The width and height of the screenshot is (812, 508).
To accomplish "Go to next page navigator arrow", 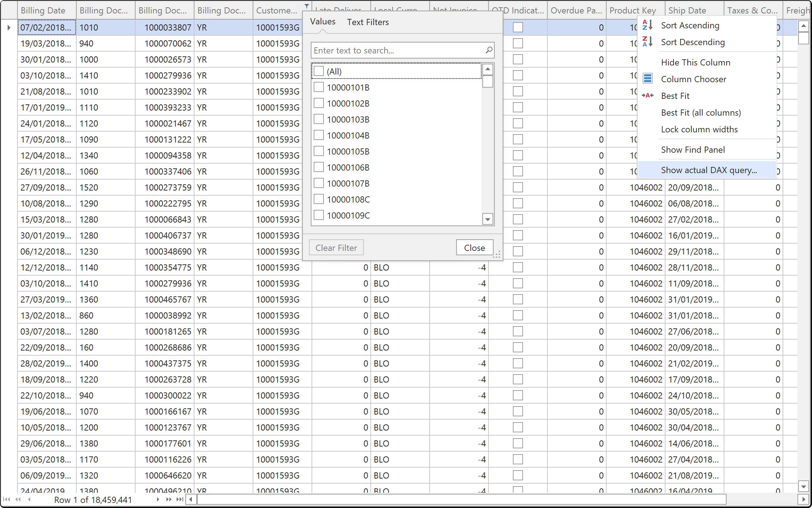I will [169, 500].
